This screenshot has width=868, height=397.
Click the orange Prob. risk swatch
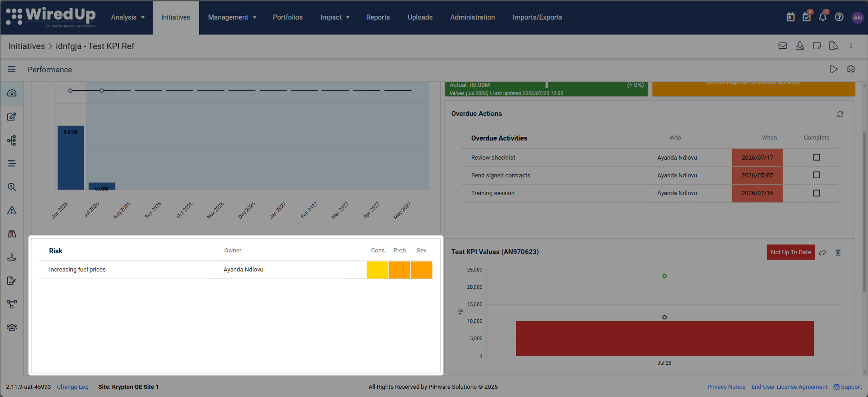point(399,270)
